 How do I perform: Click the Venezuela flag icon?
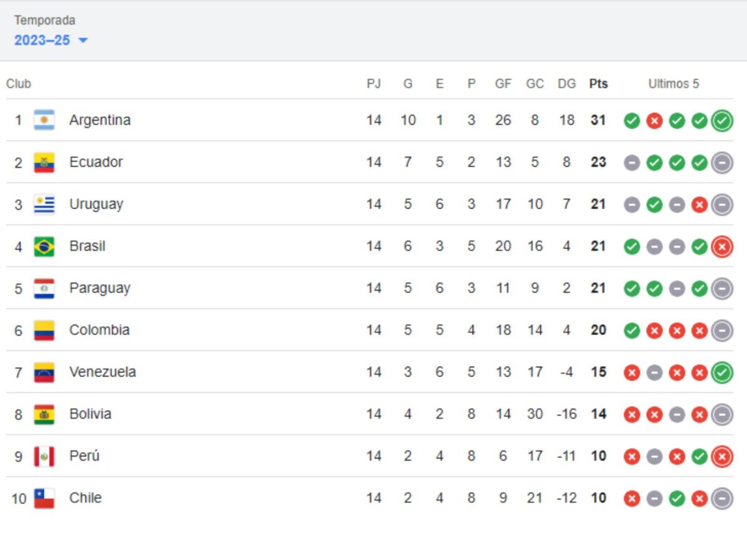coord(44,372)
